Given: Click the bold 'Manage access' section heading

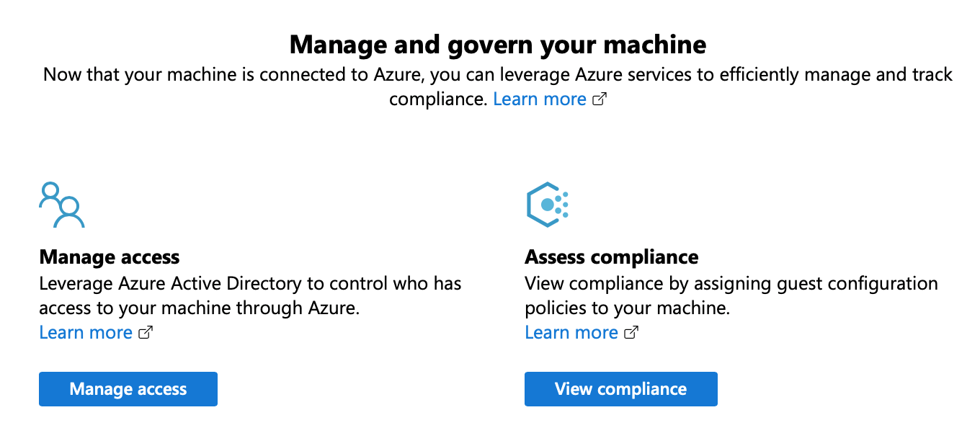Looking at the screenshot, I should pos(110,257).
